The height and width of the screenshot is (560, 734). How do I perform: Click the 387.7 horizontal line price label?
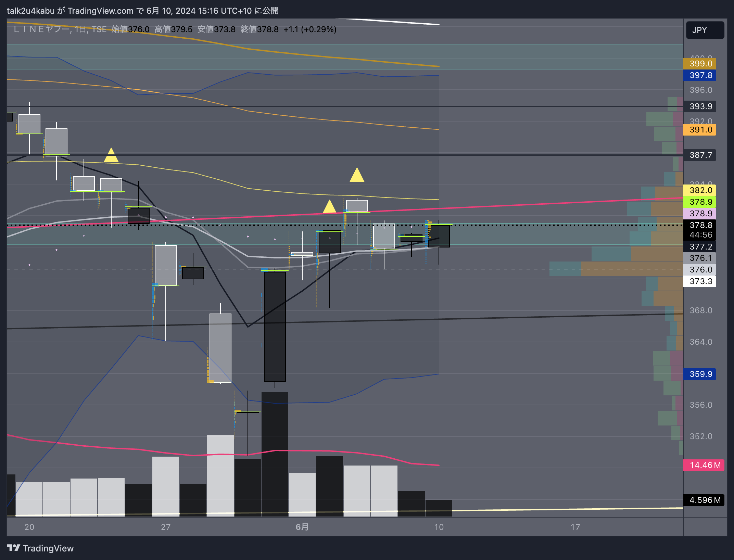700,155
